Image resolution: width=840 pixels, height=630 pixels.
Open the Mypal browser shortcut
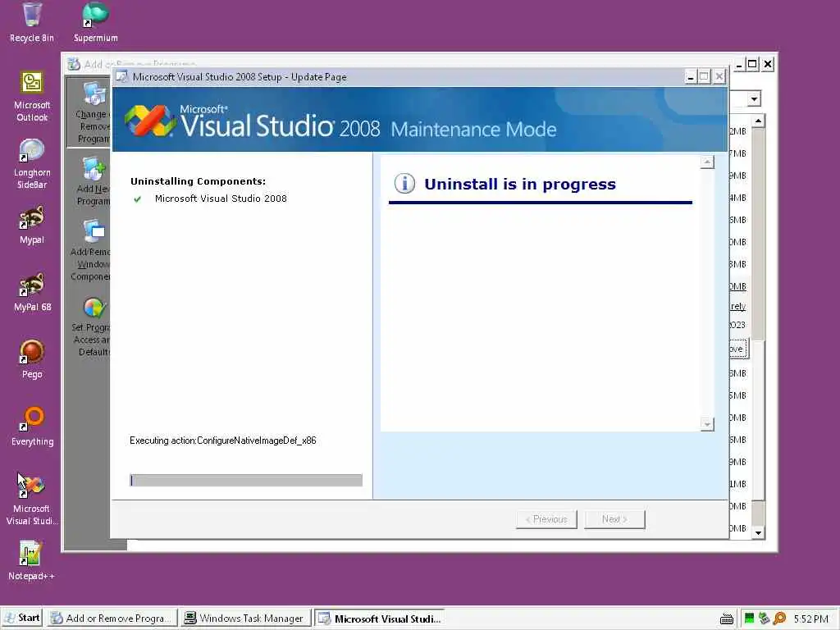32,225
